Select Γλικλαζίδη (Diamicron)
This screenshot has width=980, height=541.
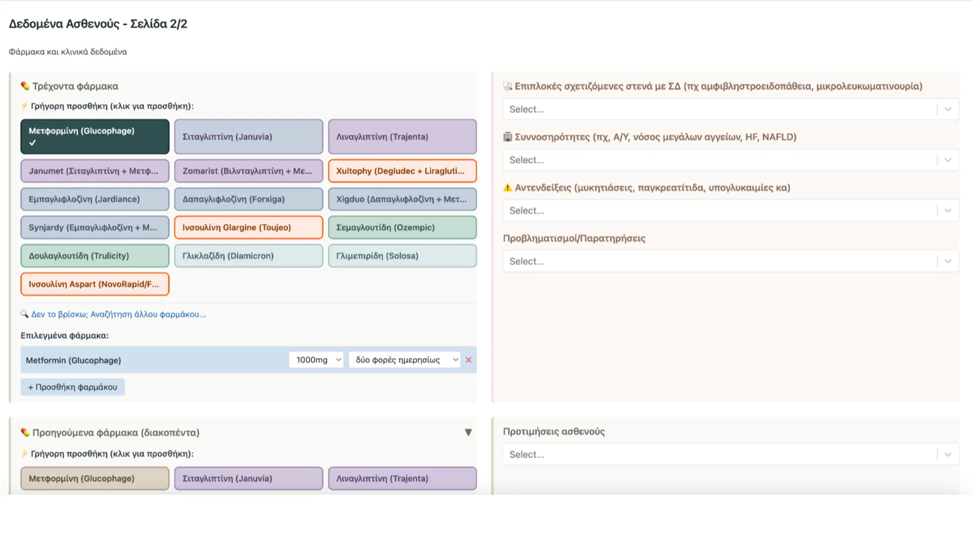(x=249, y=255)
